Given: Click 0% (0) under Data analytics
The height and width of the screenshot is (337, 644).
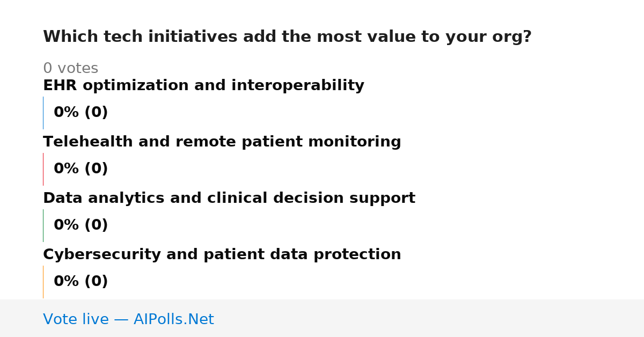Looking at the screenshot, I should (x=80, y=225).
